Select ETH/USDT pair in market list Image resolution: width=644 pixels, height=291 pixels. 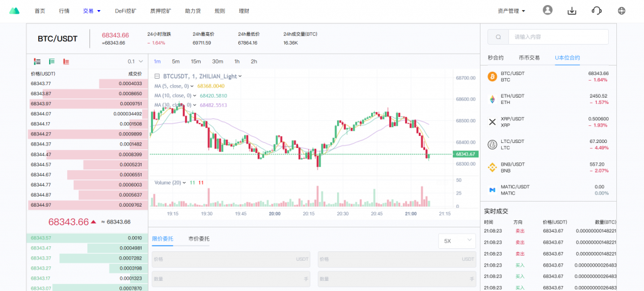548,99
